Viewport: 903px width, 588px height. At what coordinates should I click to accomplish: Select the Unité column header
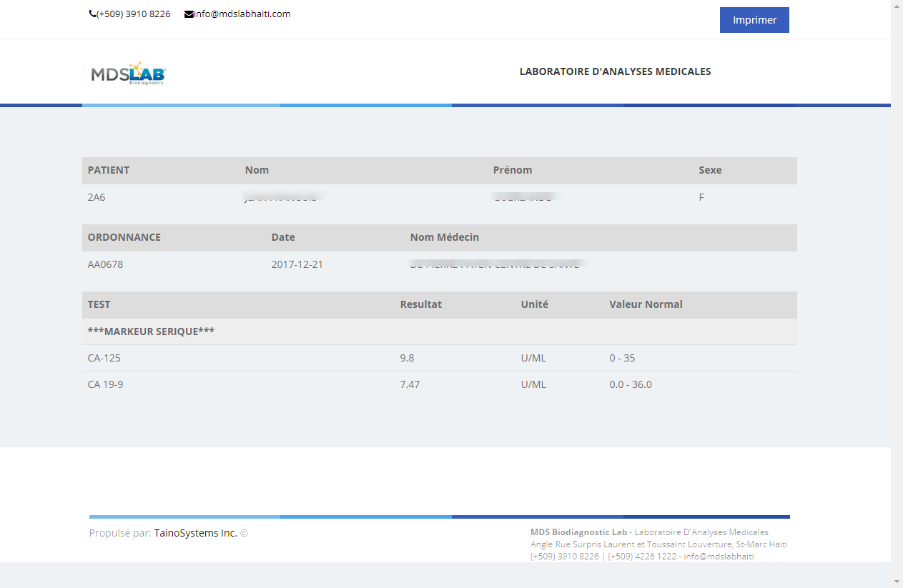tap(535, 304)
